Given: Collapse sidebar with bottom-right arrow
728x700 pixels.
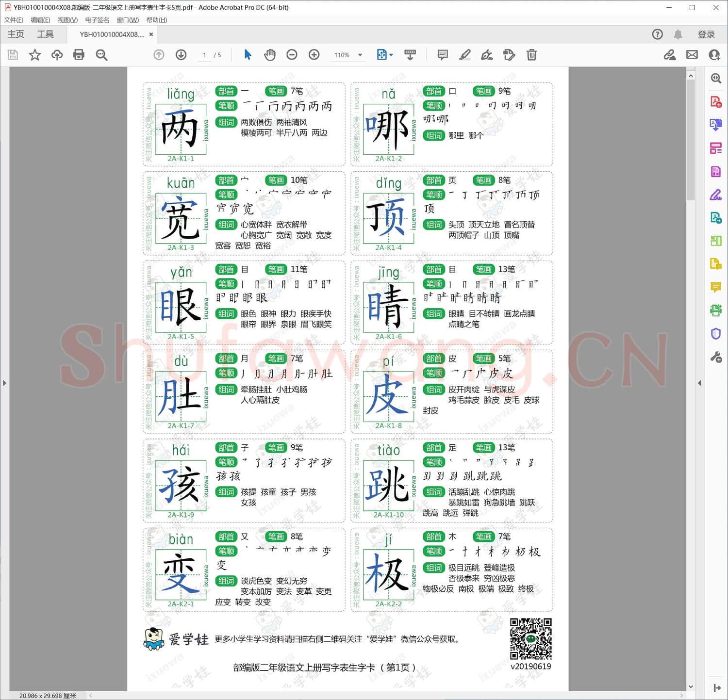Looking at the screenshot, I should 717,687.
